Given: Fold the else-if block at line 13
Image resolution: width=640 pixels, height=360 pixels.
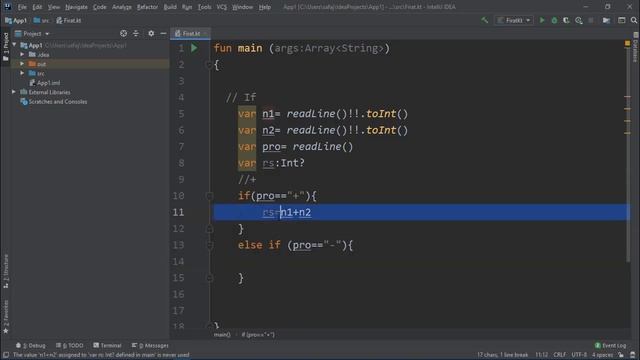Looking at the screenshot, I should point(209,245).
